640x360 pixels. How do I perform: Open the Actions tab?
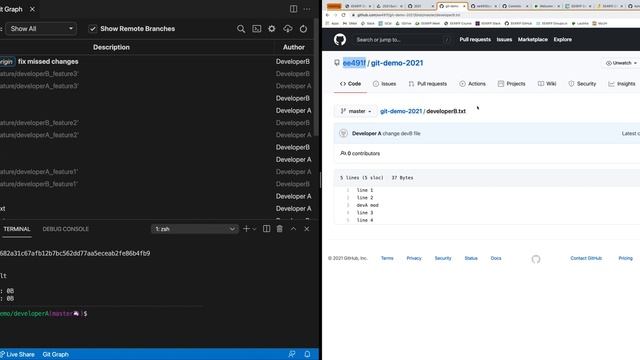coord(473,84)
